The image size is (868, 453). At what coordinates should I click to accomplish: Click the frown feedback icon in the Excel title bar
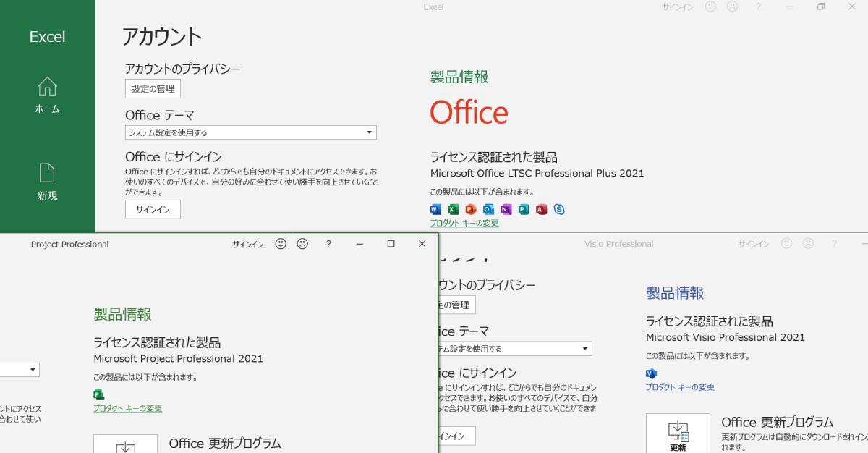pos(732,7)
